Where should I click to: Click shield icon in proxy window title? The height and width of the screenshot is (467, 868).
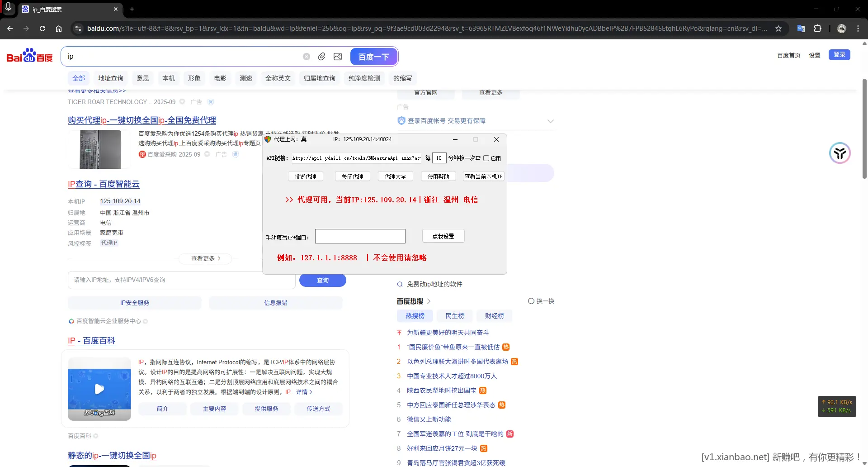point(268,139)
